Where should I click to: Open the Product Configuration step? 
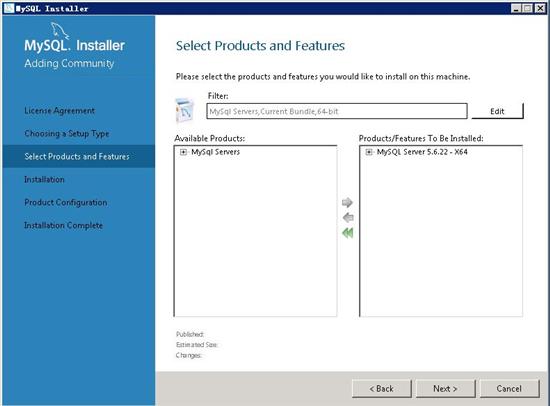pyautogui.click(x=66, y=202)
